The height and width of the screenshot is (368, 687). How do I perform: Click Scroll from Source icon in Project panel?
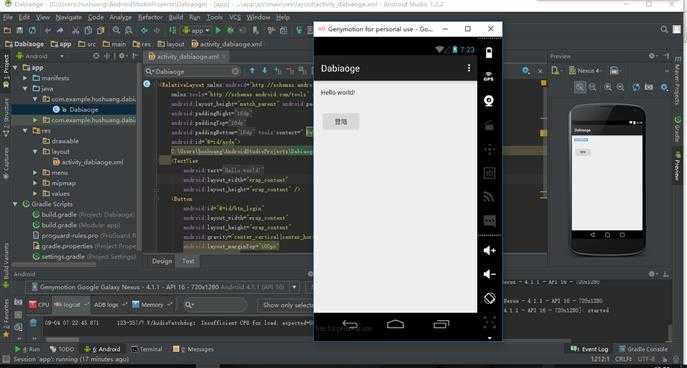96,56
